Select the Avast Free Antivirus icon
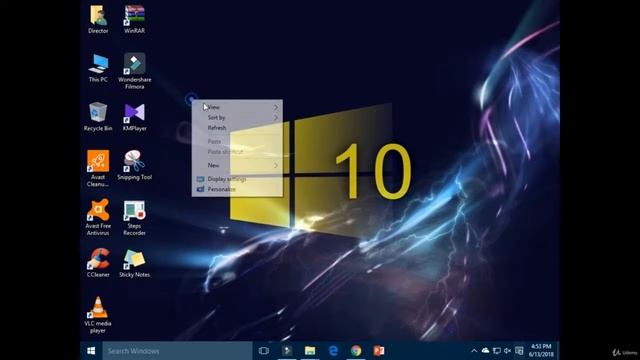This screenshot has width=640, height=360. [98, 217]
